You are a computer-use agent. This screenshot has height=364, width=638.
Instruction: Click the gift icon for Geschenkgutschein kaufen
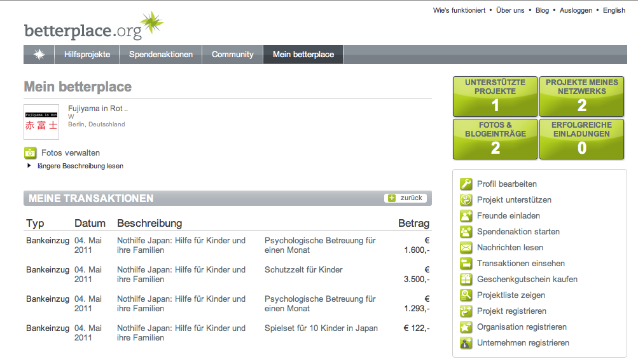point(466,279)
